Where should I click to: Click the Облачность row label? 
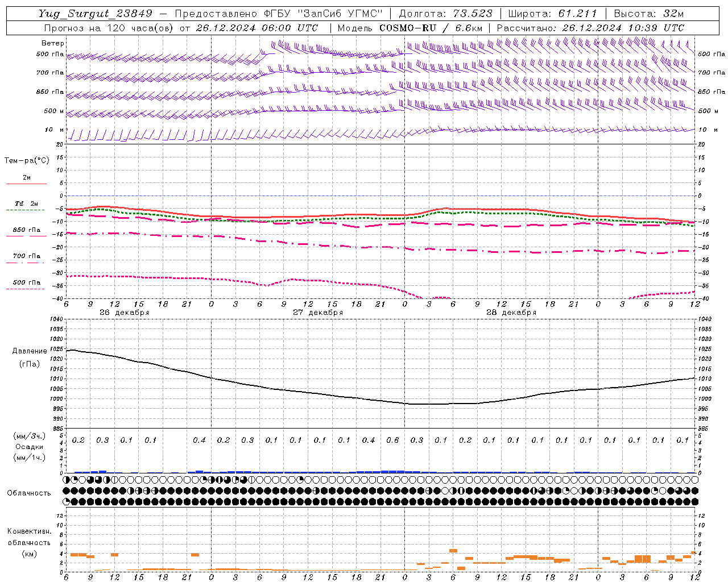coord(29,493)
